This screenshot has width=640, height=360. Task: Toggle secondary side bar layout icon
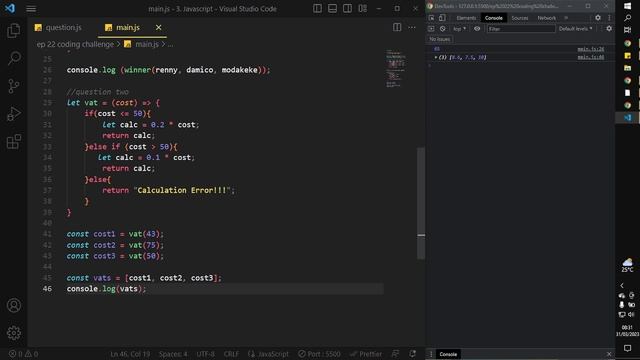(x=347, y=9)
